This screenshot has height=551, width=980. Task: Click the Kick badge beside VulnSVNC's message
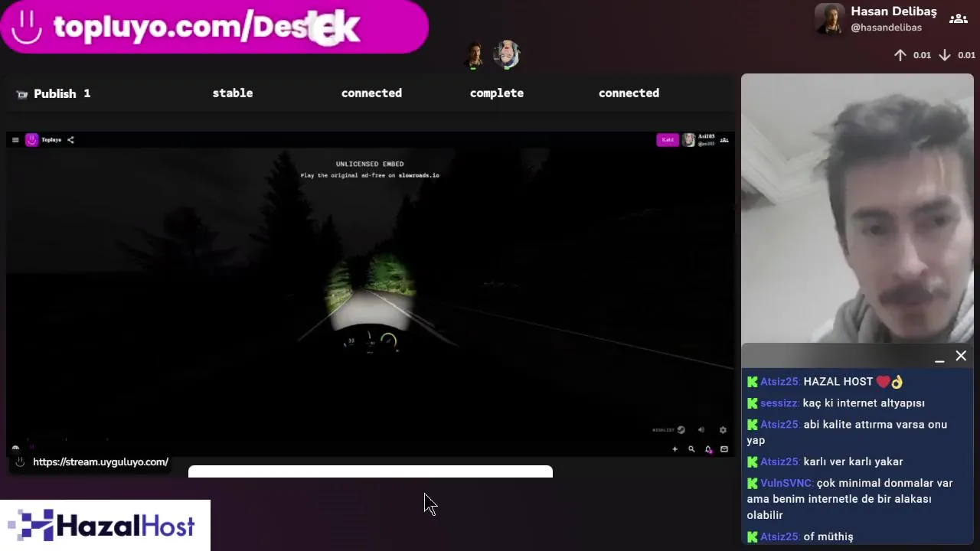tap(753, 484)
